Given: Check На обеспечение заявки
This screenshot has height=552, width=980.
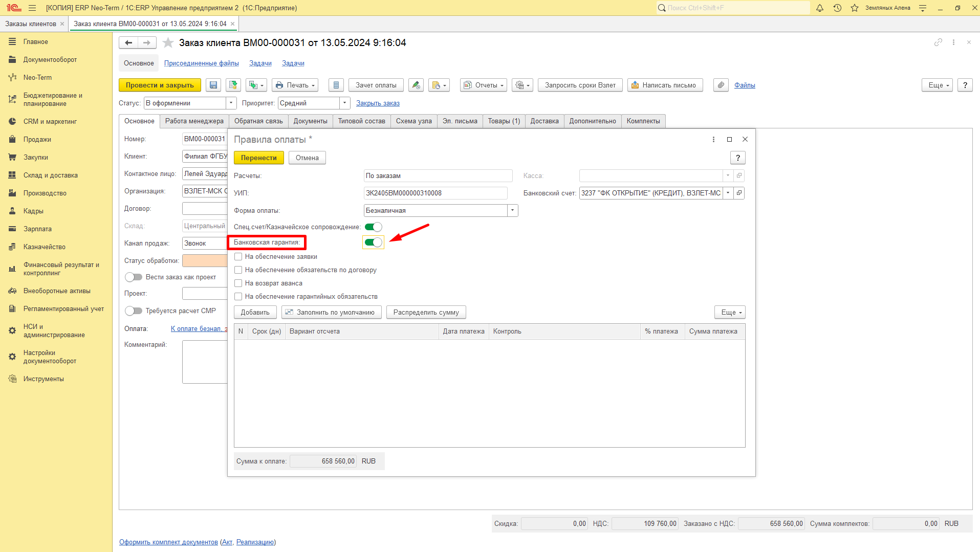Looking at the screenshot, I should pyautogui.click(x=238, y=257).
